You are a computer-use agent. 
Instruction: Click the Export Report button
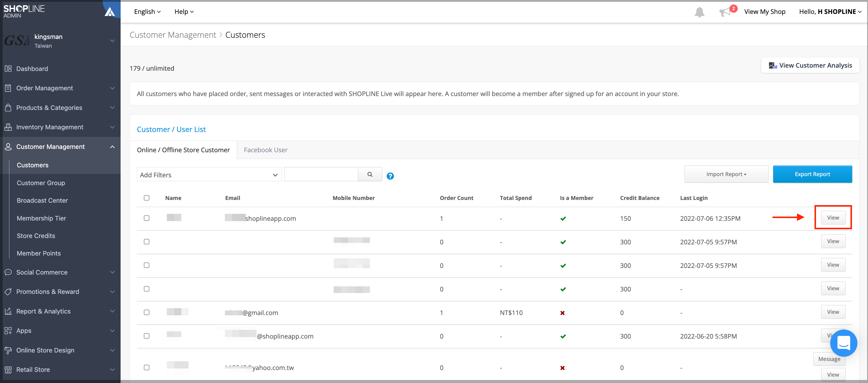[812, 174]
